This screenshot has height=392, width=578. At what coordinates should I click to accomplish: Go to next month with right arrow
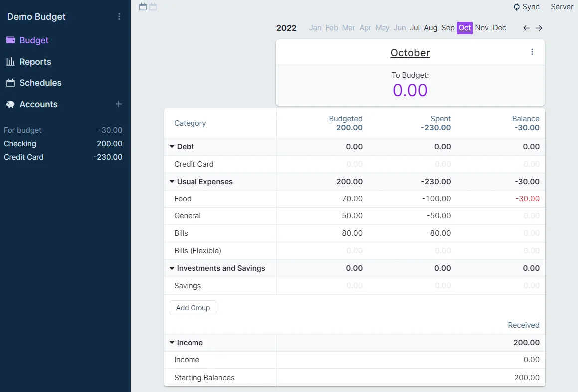tap(539, 28)
